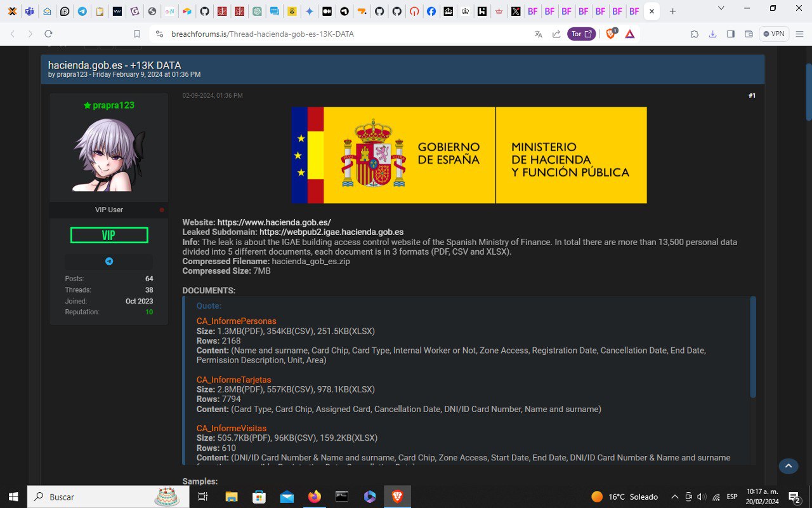The height and width of the screenshot is (508, 812).
Task: Open post number #1 permalink
Action: (x=752, y=95)
